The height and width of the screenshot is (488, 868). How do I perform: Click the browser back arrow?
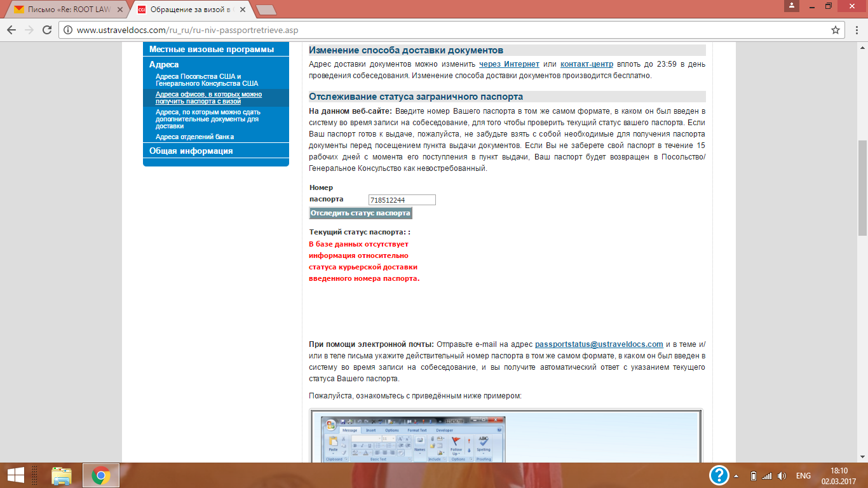coord(11,30)
